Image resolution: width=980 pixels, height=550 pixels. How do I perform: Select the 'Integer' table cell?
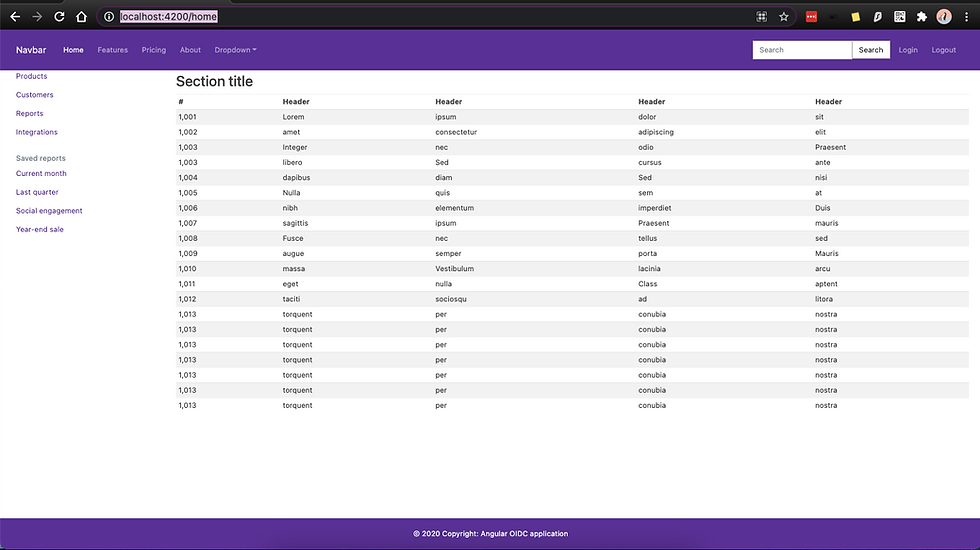[294, 148]
